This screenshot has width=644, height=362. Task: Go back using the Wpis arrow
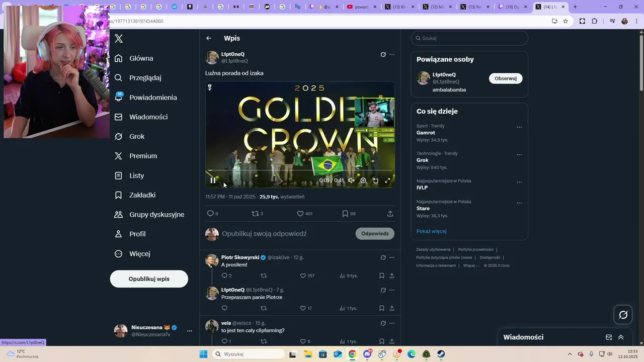pyautogui.click(x=209, y=38)
